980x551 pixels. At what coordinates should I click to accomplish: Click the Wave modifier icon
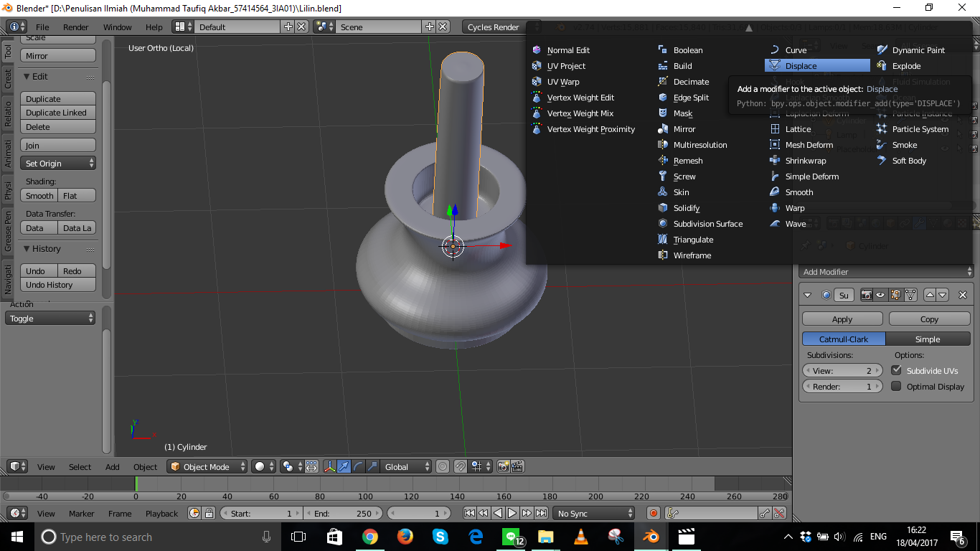pyautogui.click(x=775, y=224)
